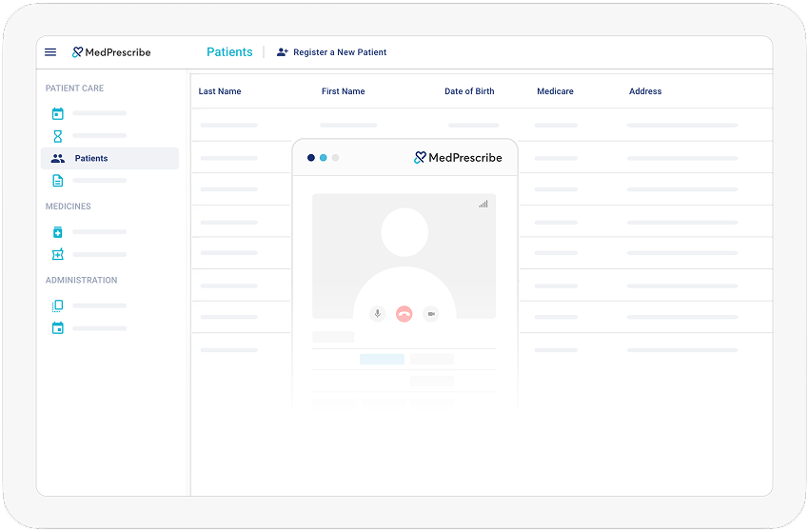Click the MedPrescribe logo in top-left header
This screenshot has height=532, width=809.
click(x=111, y=52)
